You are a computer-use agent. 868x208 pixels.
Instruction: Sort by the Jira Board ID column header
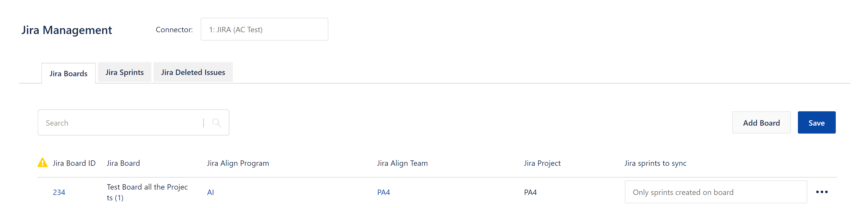(74, 163)
